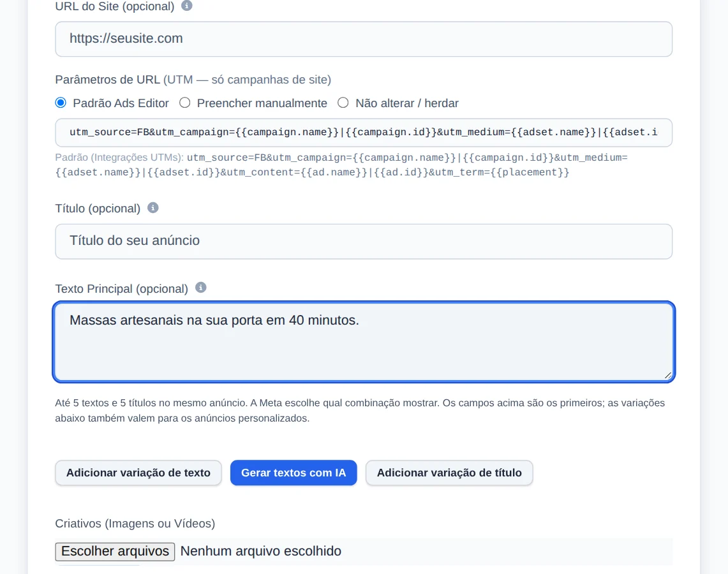Click the UTM parameters text field
This screenshot has width=728, height=574.
[364, 133]
